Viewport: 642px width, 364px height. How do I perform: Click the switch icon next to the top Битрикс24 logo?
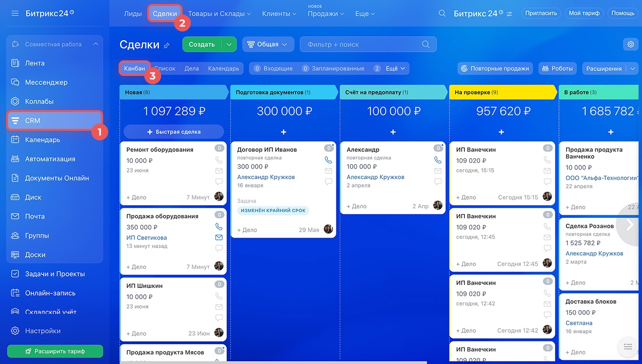[509, 14]
